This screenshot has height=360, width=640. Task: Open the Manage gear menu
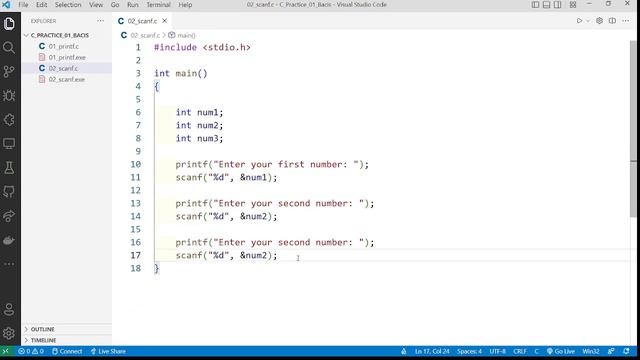9,333
